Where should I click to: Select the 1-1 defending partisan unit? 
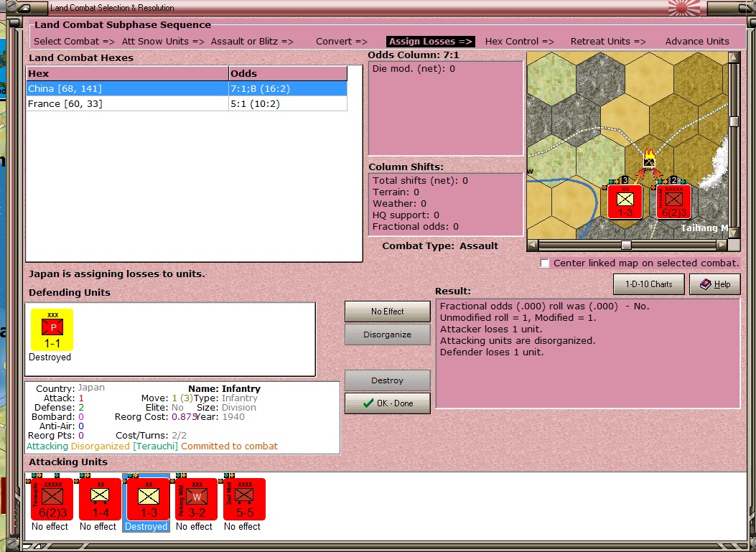coord(52,329)
